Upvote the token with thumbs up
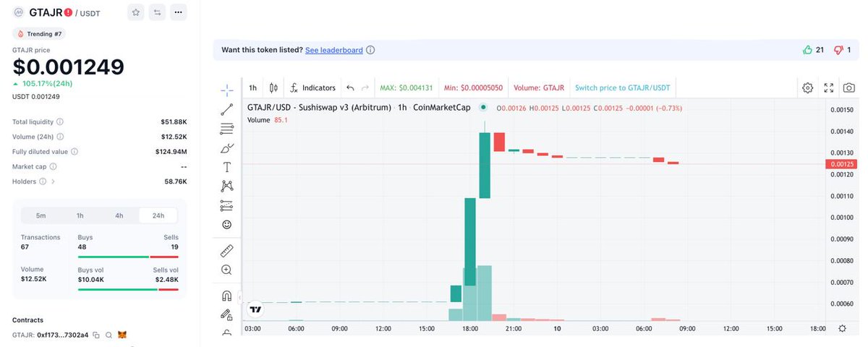This screenshot has width=868, height=347. [x=808, y=50]
